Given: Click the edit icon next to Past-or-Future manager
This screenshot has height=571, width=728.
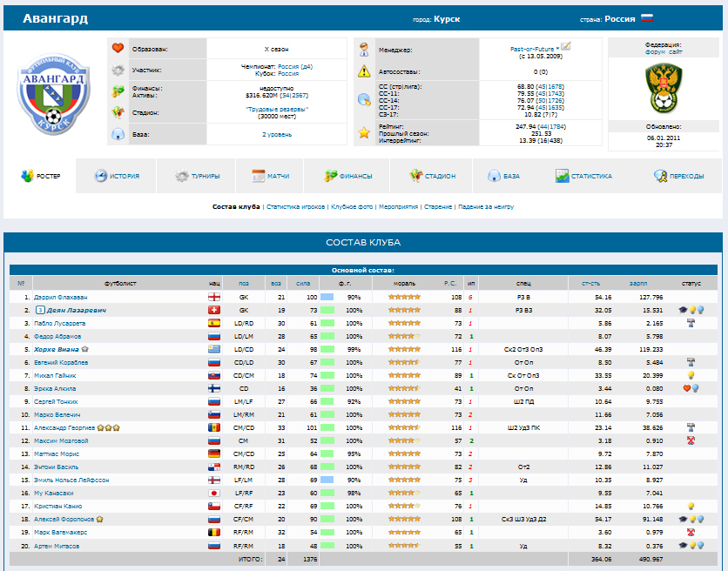Looking at the screenshot, I should pos(565,45).
